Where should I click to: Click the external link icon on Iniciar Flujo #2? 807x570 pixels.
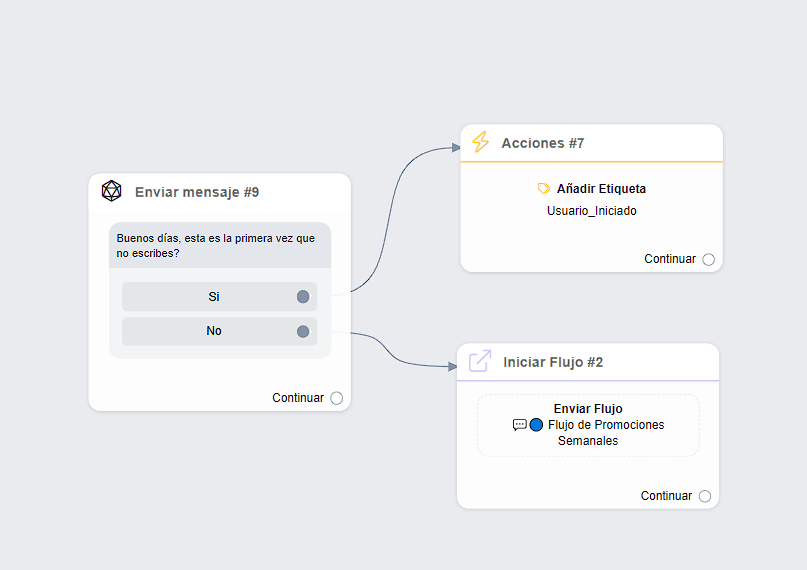480,361
